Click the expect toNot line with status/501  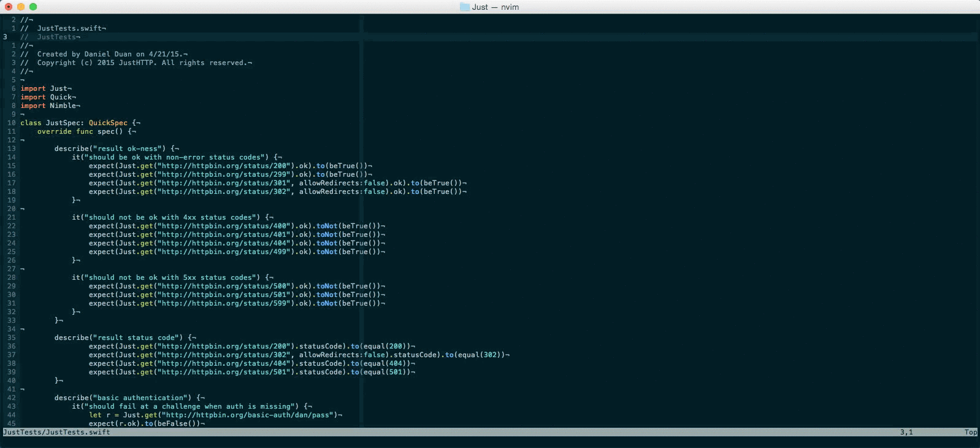(x=237, y=295)
